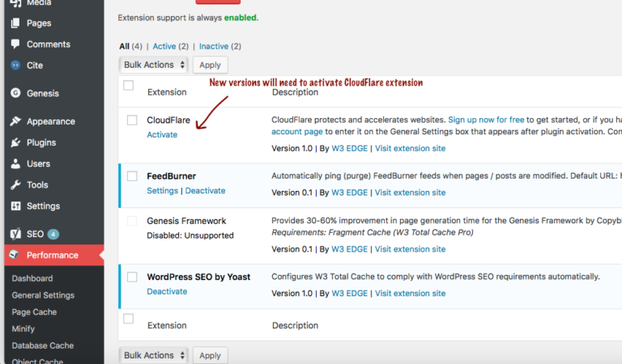Filter by Active (2) extensions

(171, 46)
